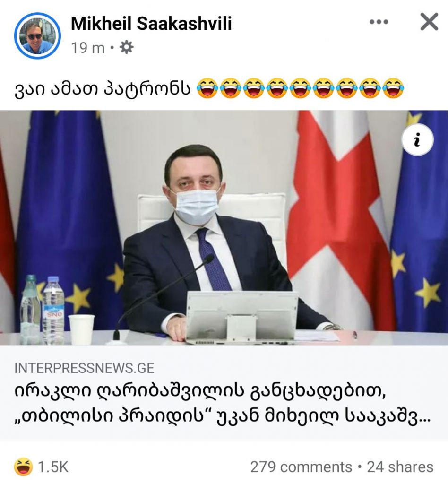Click the info icon on the link preview

(x=417, y=140)
